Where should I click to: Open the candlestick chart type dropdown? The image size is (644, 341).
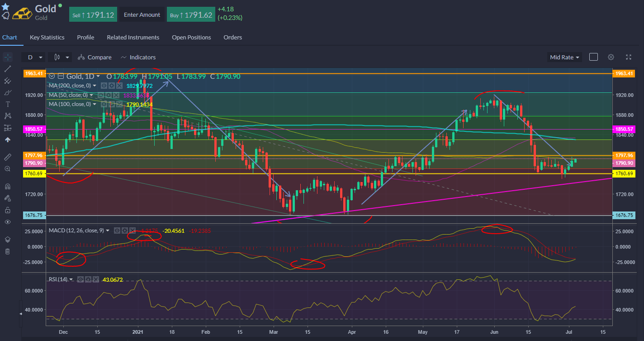61,58
